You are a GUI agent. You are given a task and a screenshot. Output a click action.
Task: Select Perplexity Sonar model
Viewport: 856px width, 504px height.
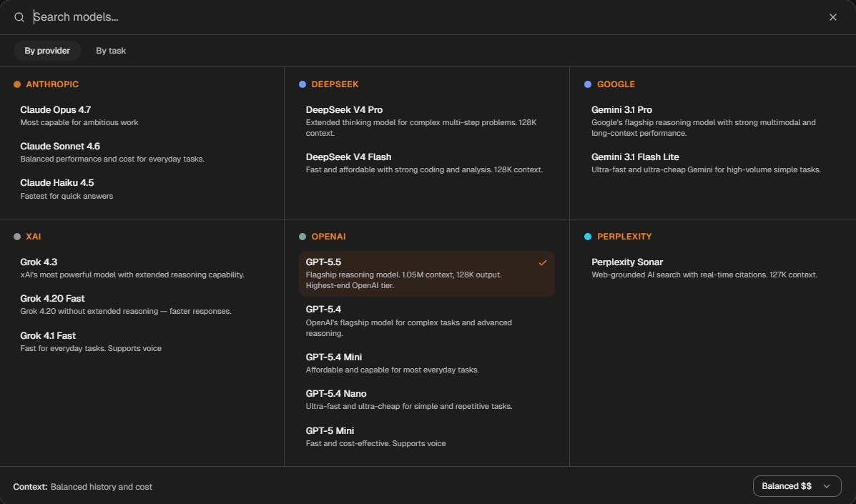tap(712, 268)
